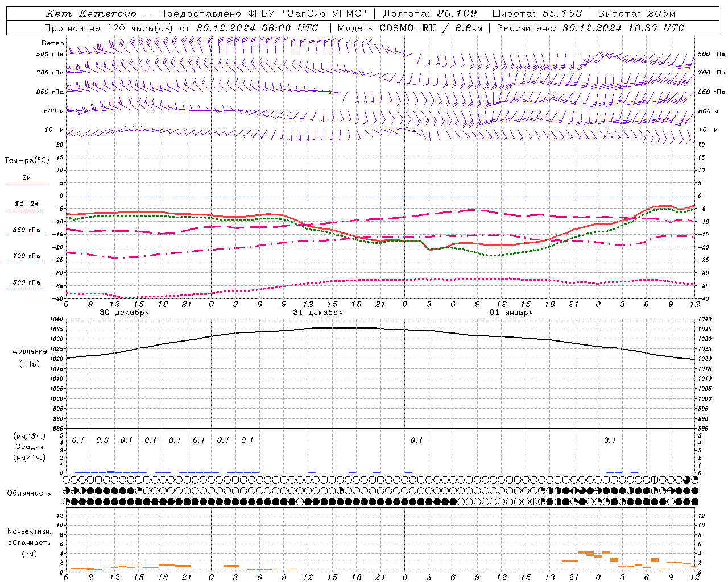Click the 2м temperature legend entry
The height and width of the screenshot is (582, 728).
(27, 178)
